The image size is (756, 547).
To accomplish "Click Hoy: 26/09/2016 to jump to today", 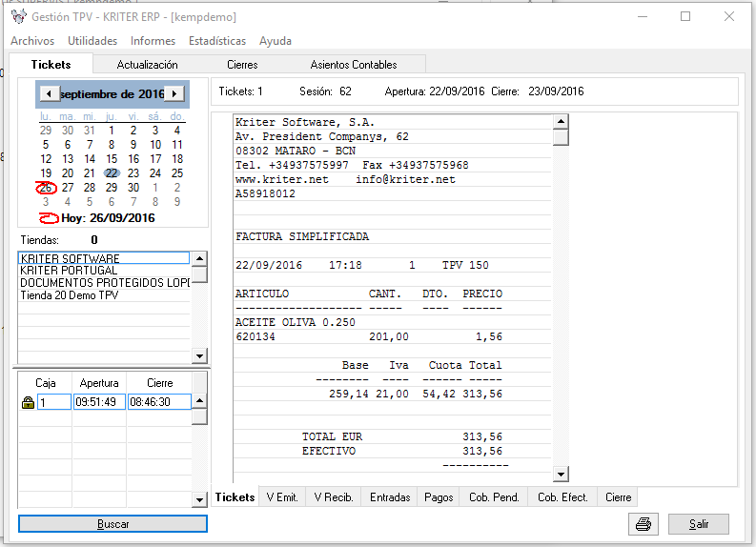I will pyautogui.click(x=108, y=218).
